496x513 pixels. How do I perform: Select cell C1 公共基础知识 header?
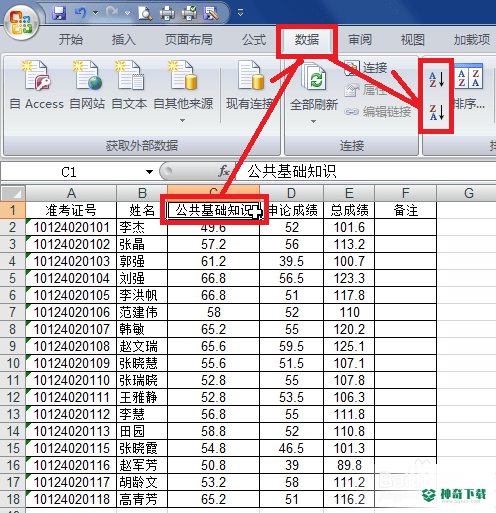click(213, 210)
